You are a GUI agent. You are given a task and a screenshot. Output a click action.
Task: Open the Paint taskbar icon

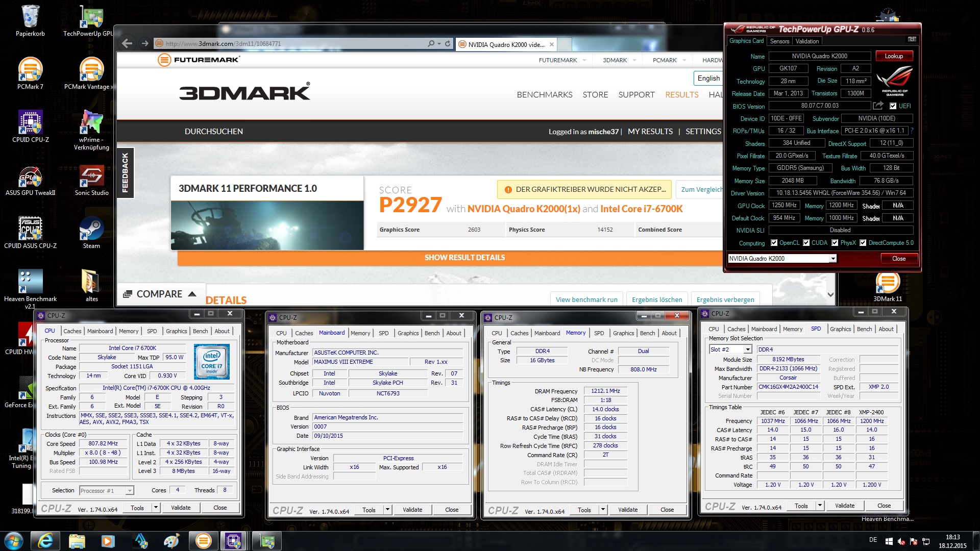pos(171,540)
